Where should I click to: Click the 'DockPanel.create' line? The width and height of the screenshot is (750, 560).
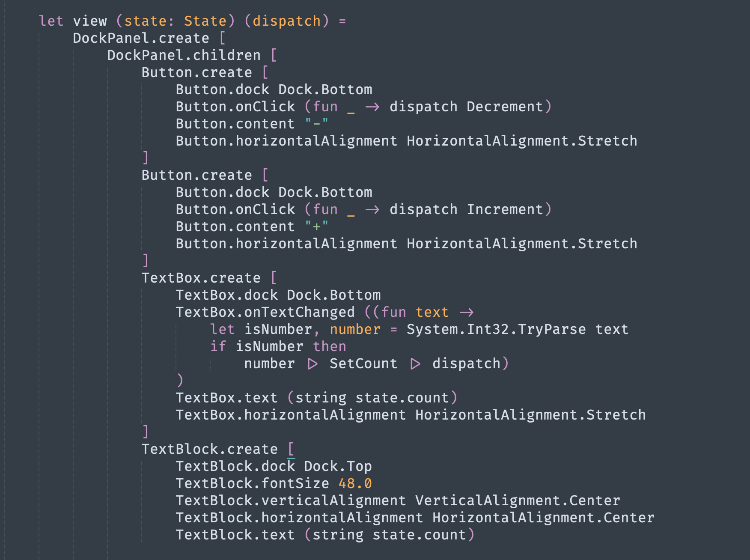tap(149, 38)
